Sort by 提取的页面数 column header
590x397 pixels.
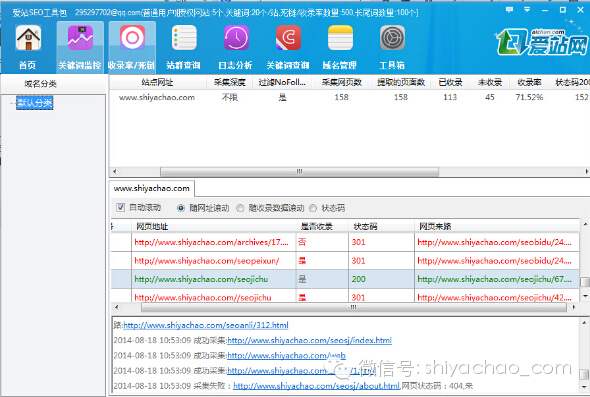point(401,82)
